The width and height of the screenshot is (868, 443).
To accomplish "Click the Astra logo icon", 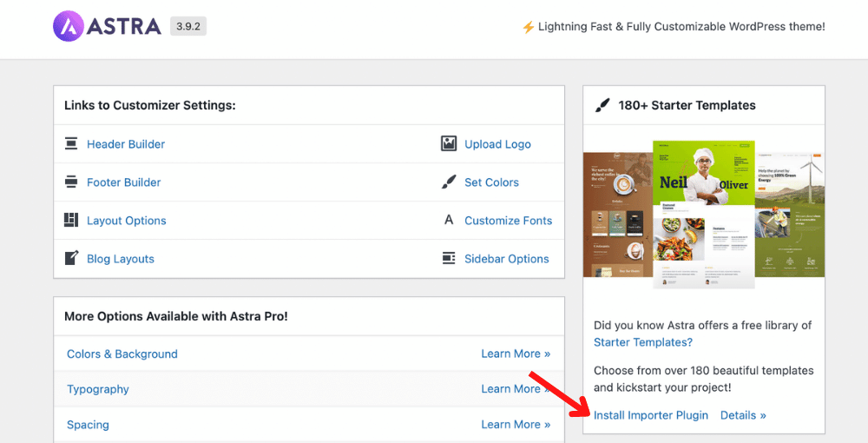I will click(69, 26).
